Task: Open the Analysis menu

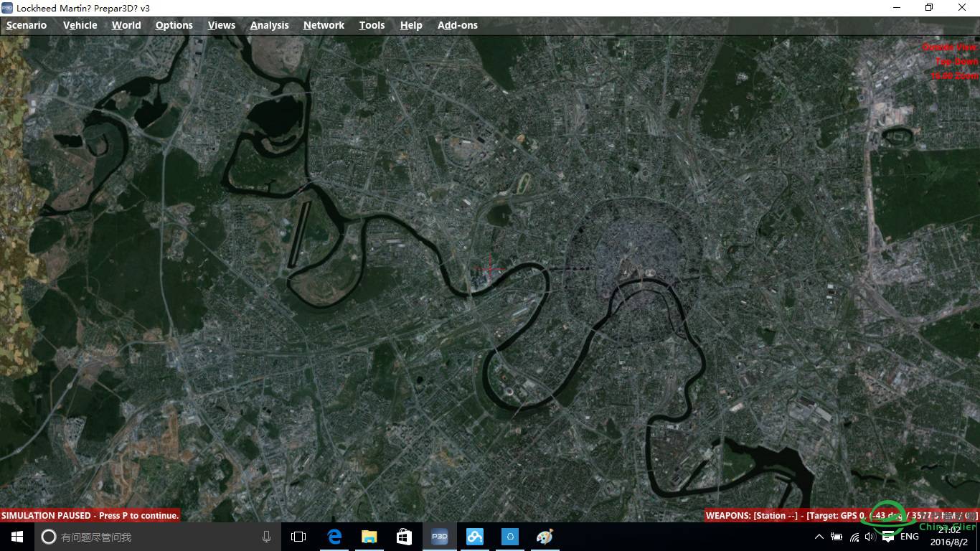Action: (x=269, y=25)
